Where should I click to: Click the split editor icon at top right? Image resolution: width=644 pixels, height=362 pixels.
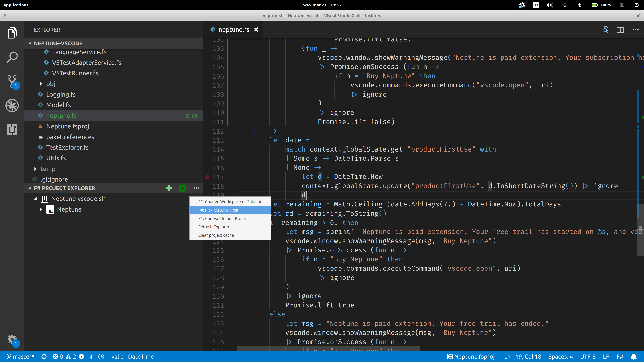[620, 29]
